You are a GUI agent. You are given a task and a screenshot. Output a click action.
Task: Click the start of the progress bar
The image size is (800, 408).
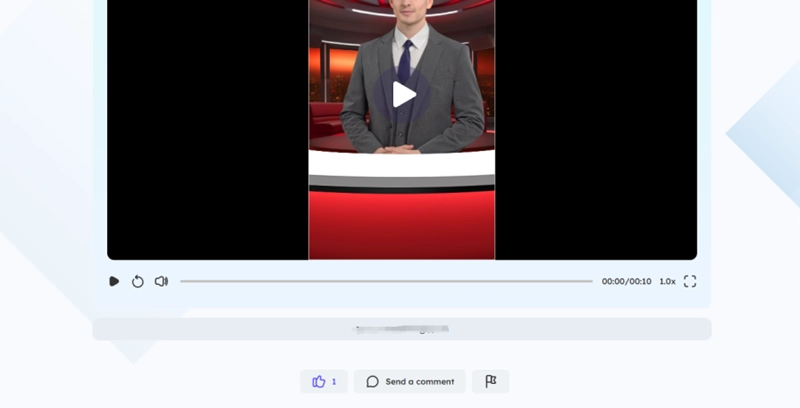click(182, 282)
